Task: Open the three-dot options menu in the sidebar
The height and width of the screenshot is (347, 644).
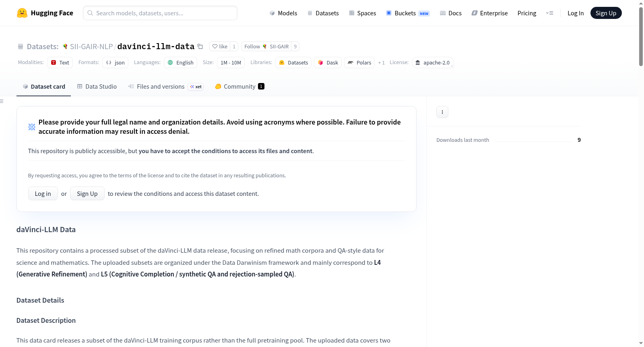Action: coord(442,112)
